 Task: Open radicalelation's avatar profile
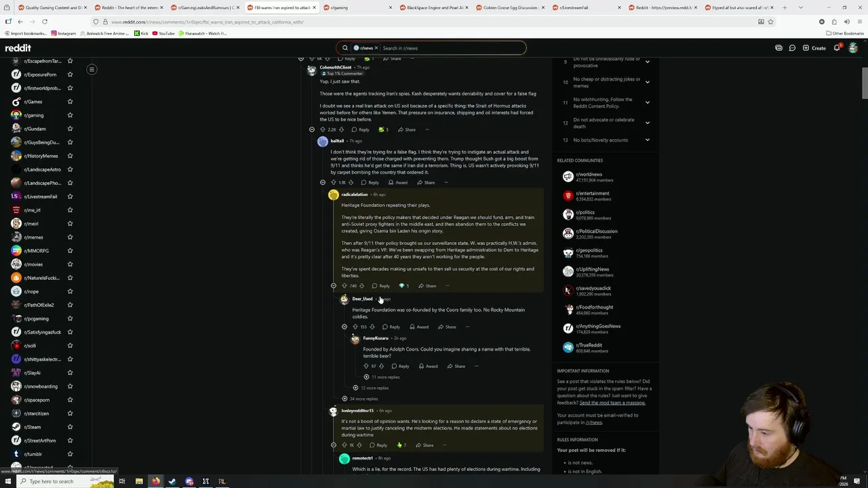pyautogui.click(x=334, y=195)
